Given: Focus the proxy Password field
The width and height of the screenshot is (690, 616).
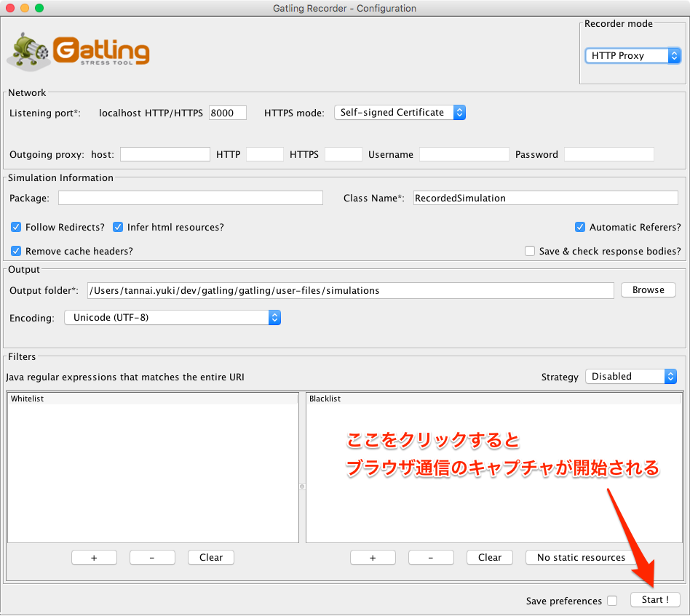Looking at the screenshot, I should (x=609, y=154).
